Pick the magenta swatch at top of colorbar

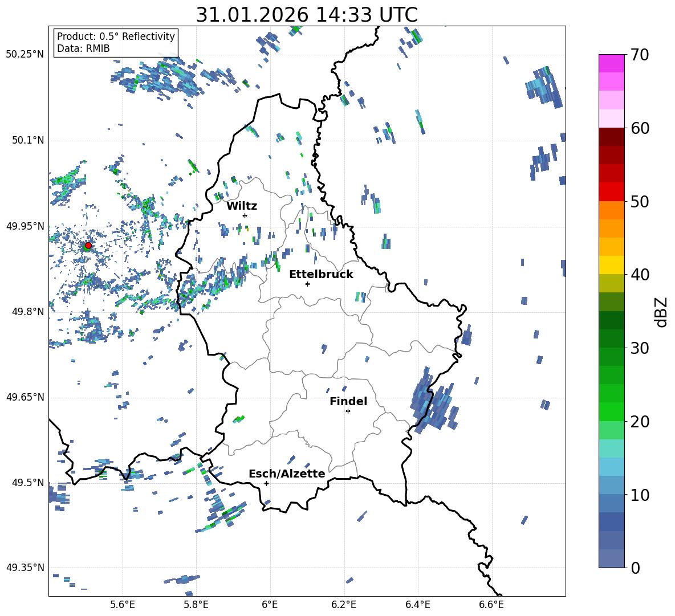click(x=612, y=63)
